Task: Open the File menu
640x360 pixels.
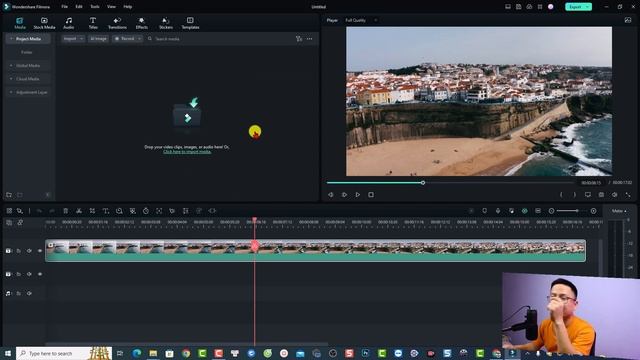Action: [x=64, y=7]
